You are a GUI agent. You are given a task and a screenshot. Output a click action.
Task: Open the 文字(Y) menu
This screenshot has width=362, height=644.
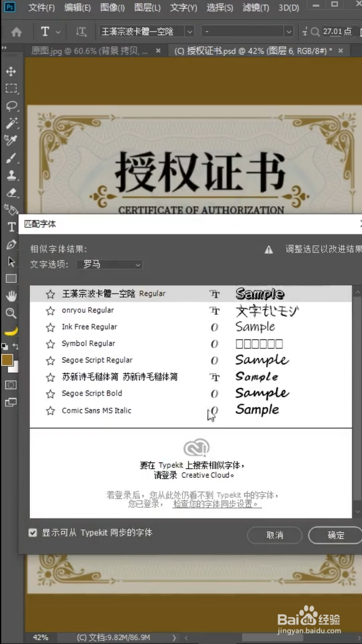183,7
